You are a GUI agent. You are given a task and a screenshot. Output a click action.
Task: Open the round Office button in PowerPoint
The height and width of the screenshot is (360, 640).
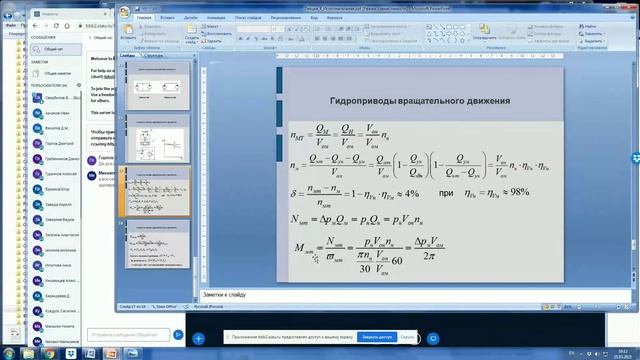[124, 13]
